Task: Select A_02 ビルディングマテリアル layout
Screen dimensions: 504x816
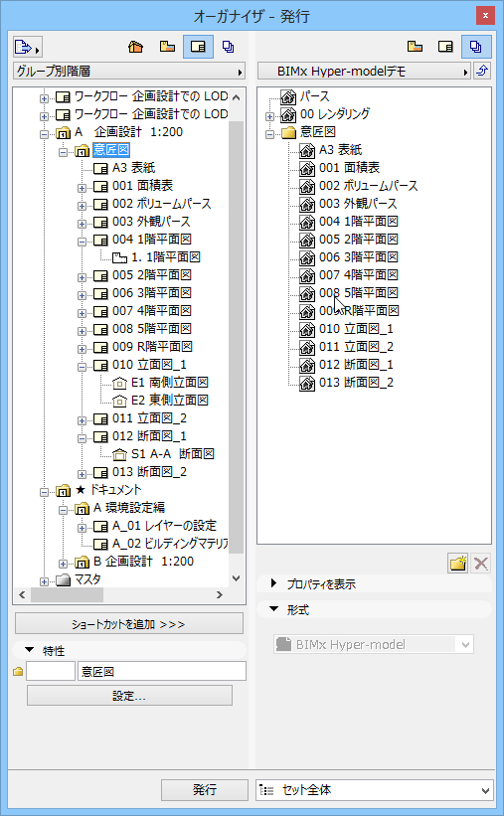Action: click(170, 544)
